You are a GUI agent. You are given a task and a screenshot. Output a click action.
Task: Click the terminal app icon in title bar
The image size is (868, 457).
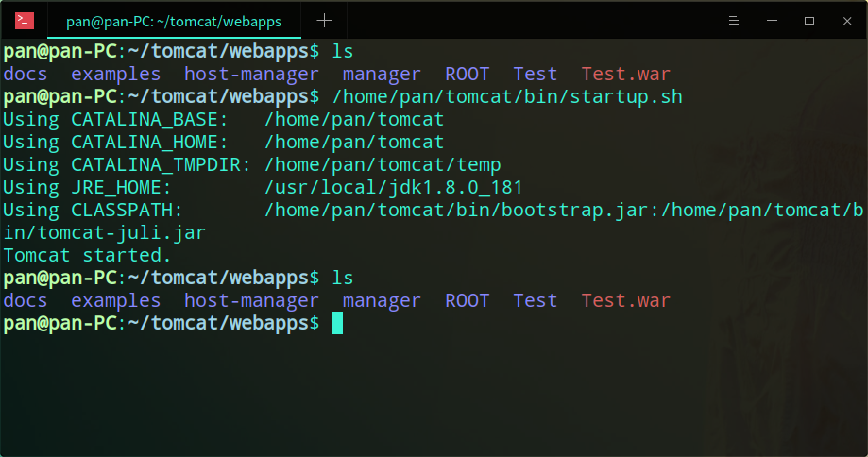(x=25, y=21)
